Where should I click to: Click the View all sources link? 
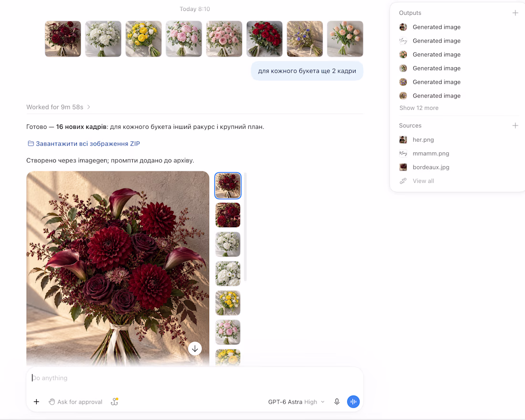pyautogui.click(x=423, y=181)
